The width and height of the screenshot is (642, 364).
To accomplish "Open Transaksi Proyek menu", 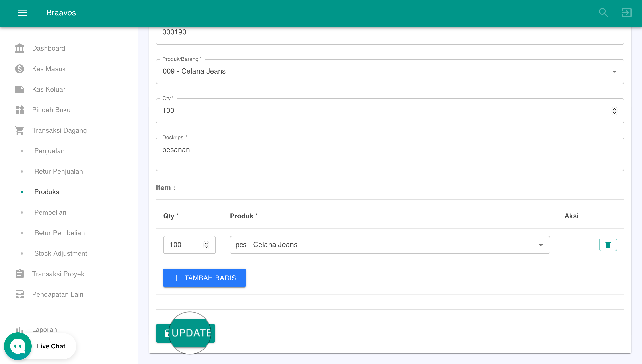I will coord(58,274).
